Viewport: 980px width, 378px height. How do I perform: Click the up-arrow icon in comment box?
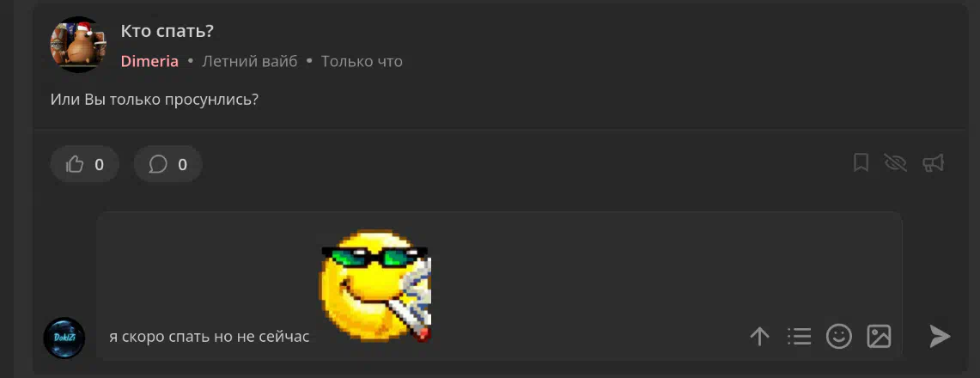759,337
